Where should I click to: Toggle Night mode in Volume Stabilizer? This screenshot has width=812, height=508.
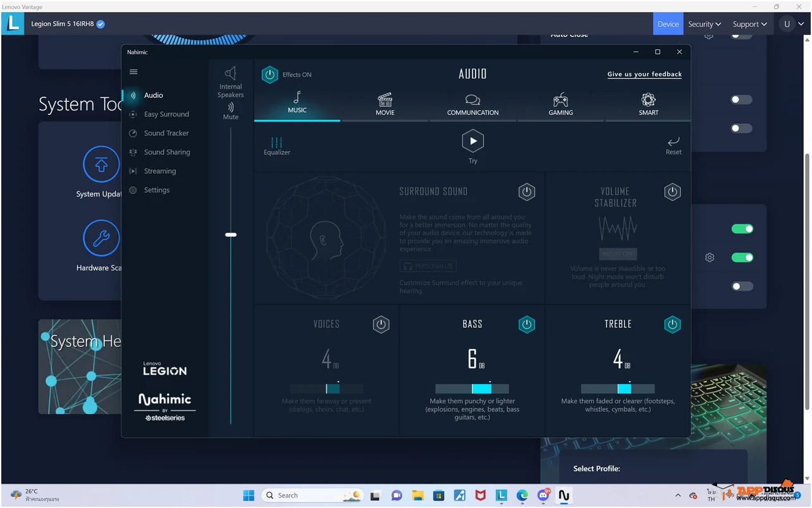[618, 254]
